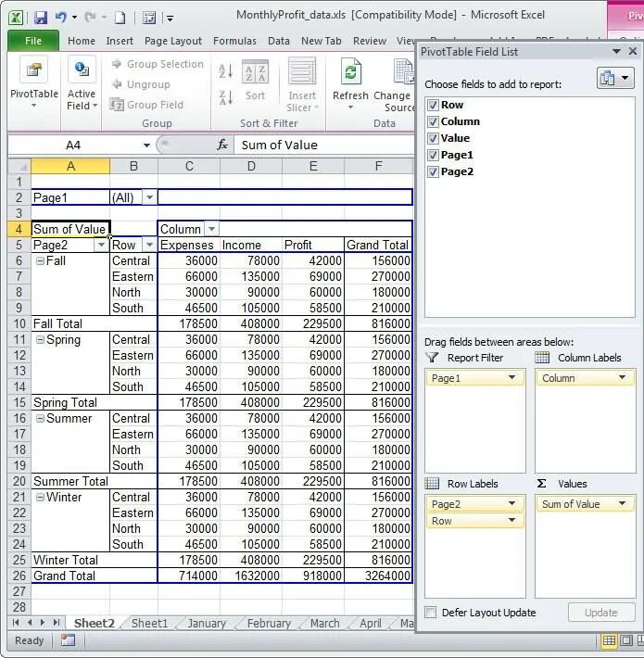Click Ungroup in the Group section

[x=141, y=84]
